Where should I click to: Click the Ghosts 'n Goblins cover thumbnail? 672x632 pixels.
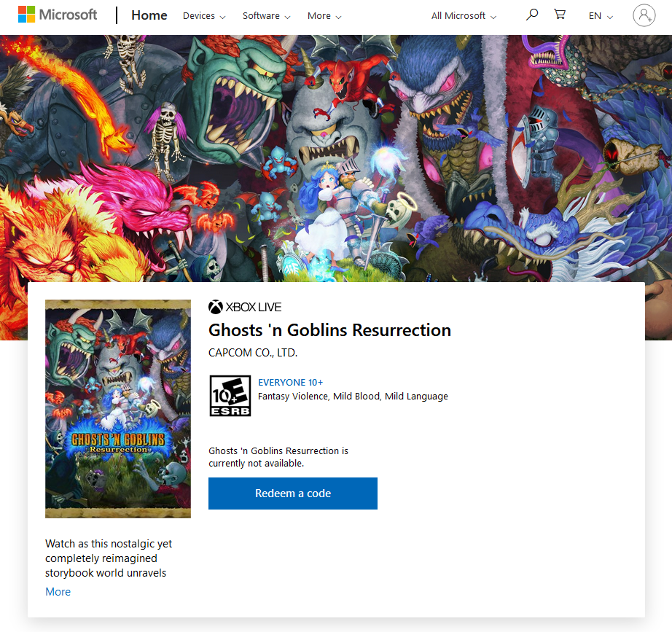click(x=118, y=408)
